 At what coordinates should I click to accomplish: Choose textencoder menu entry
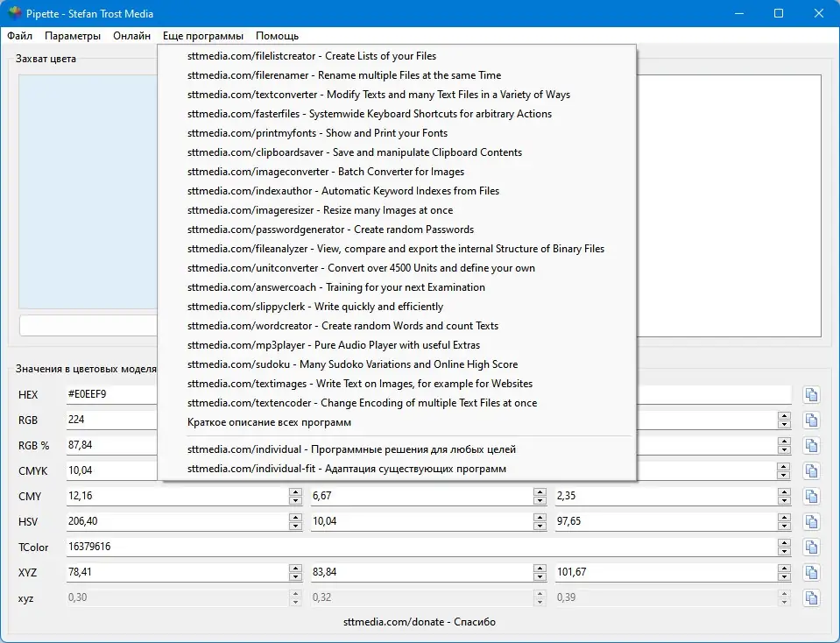pos(397,404)
